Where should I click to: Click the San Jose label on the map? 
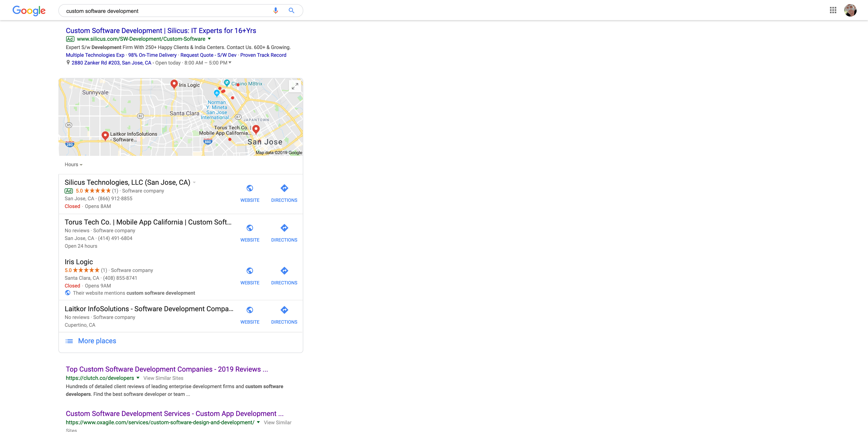coord(265,142)
